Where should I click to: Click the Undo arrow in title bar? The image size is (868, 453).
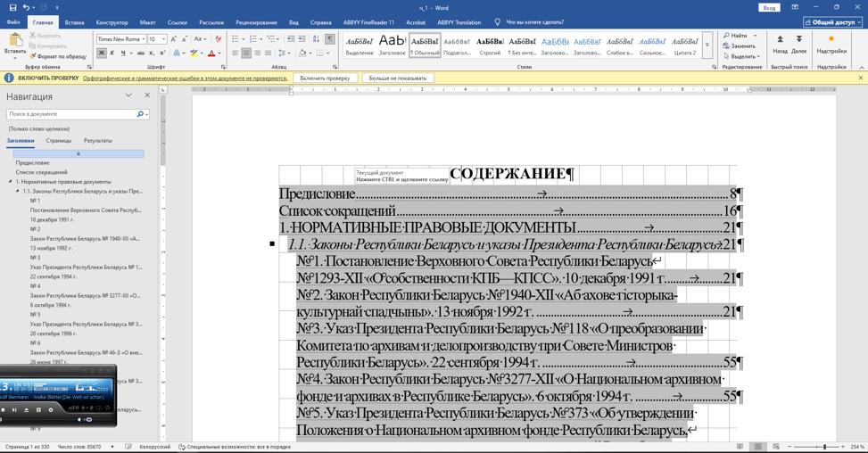pos(26,8)
